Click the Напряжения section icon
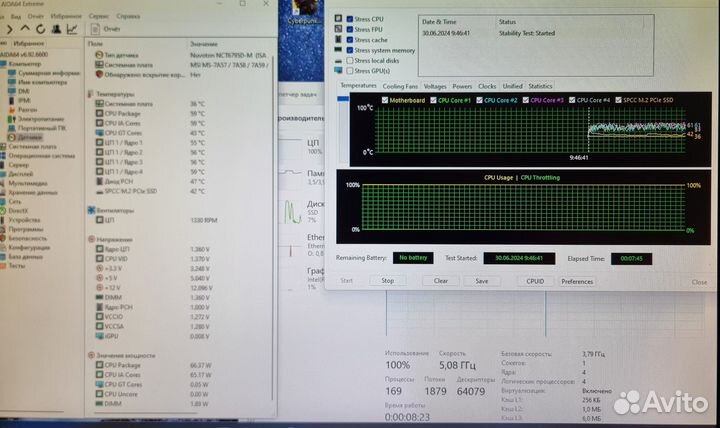 pyautogui.click(x=91, y=239)
